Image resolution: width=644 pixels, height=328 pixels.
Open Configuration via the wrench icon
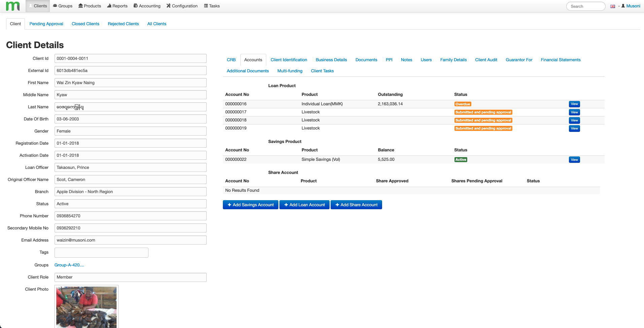[x=169, y=6]
